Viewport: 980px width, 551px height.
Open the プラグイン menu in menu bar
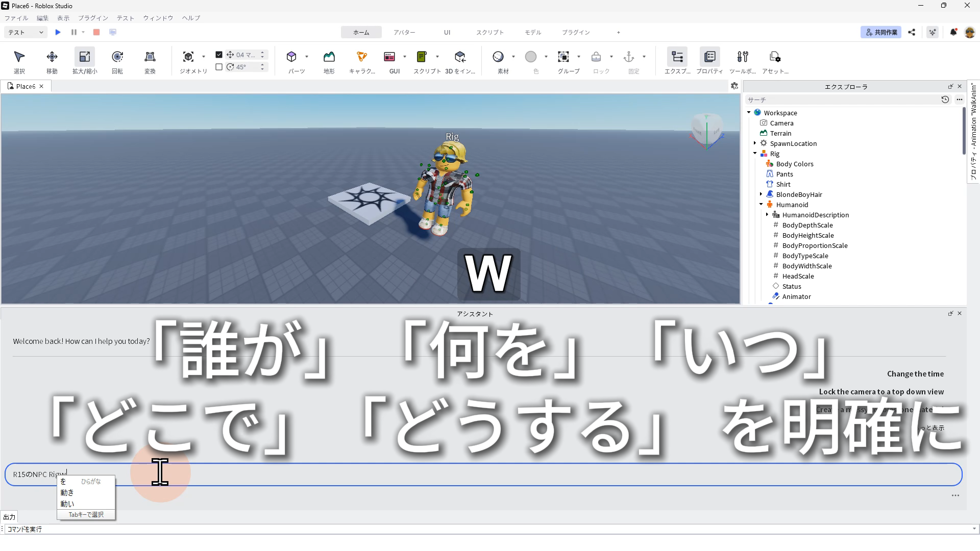[x=93, y=18]
